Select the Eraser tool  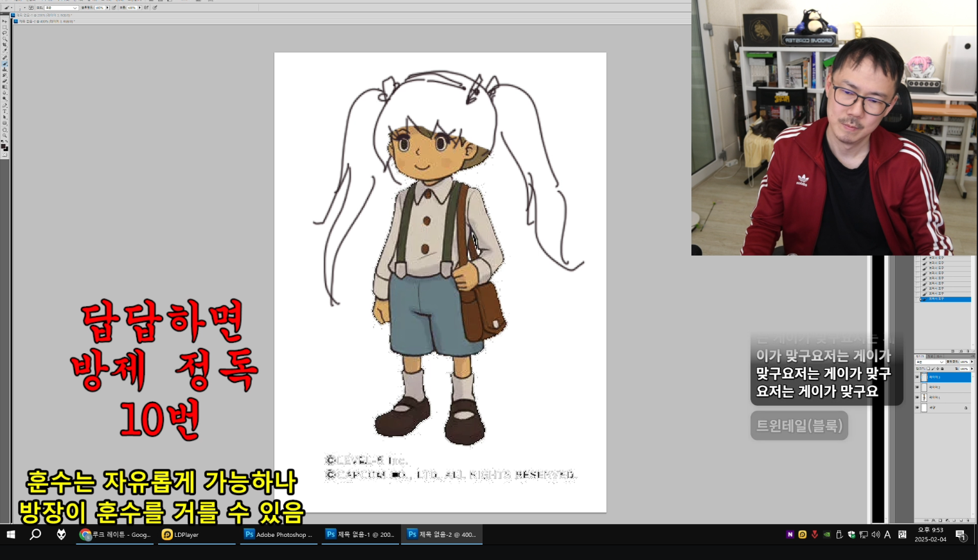[x=5, y=81]
